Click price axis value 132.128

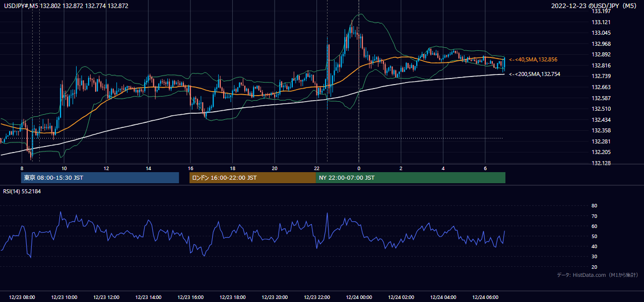click(601, 163)
